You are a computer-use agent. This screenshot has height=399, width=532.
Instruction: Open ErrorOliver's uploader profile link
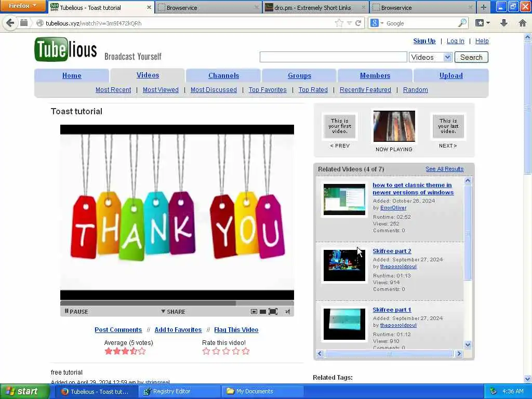[x=393, y=208]
